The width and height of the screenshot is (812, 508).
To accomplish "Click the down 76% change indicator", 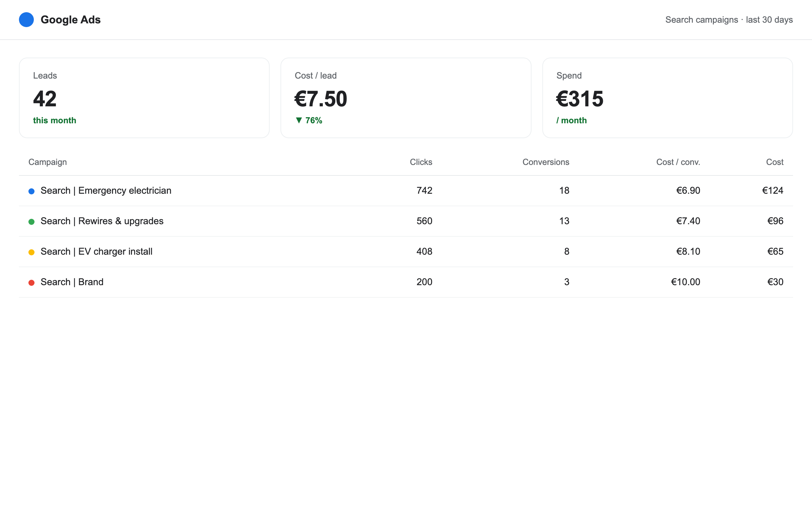I will point(309,120).
